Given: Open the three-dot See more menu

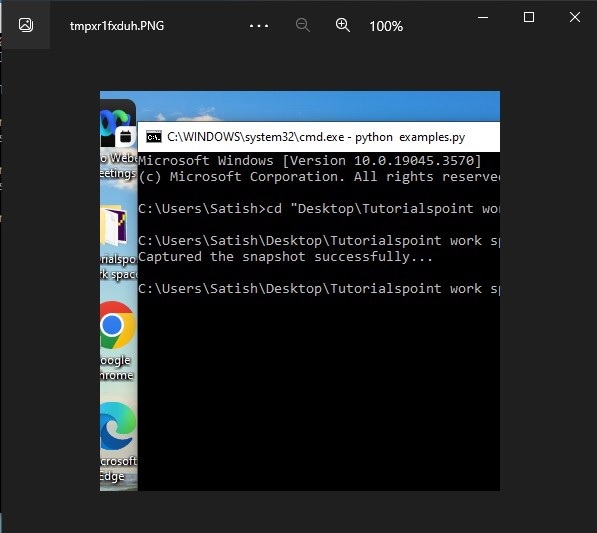Looking at the screenshot, I should pos(259,26).
